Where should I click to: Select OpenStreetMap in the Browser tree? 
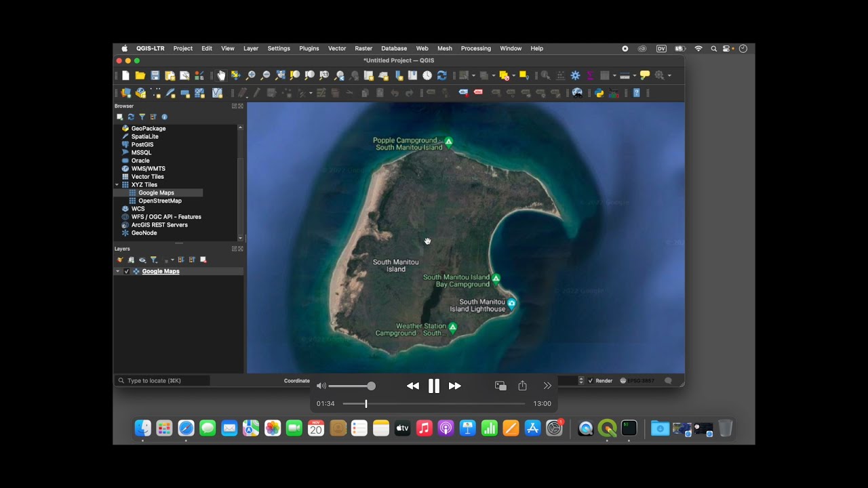point(160,201)
